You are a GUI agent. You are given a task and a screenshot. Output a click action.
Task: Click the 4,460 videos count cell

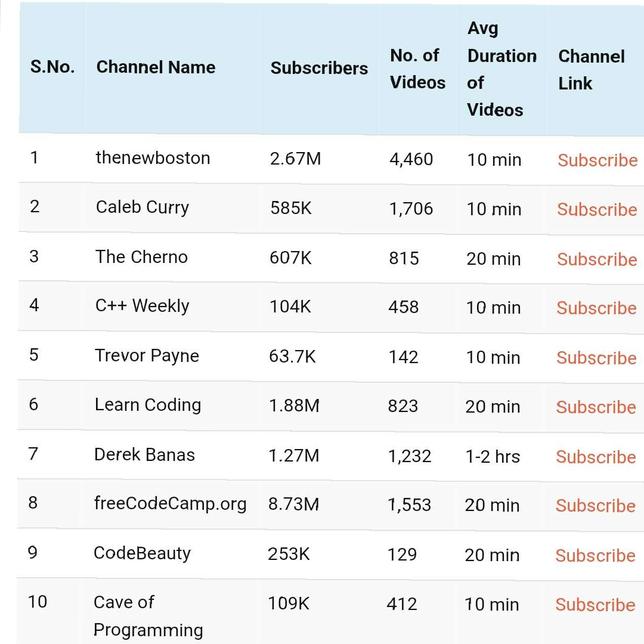[x=411, y=160]
